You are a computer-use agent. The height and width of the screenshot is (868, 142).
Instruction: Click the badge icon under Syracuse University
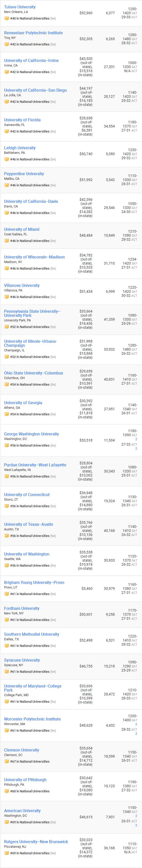point(6,672)
